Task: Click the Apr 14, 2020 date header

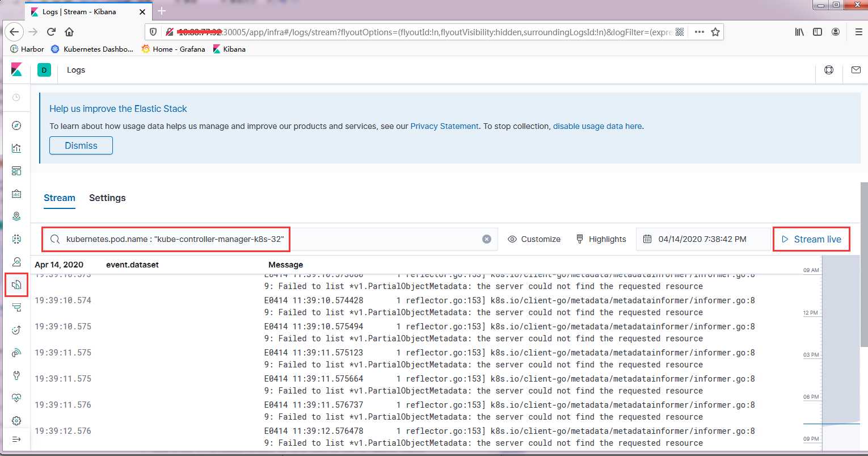Action: point(59,265)
